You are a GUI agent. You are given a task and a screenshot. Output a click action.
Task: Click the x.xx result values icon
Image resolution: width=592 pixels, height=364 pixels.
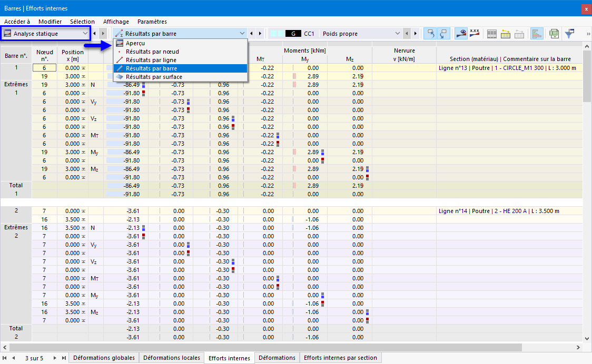coord(475,34)
